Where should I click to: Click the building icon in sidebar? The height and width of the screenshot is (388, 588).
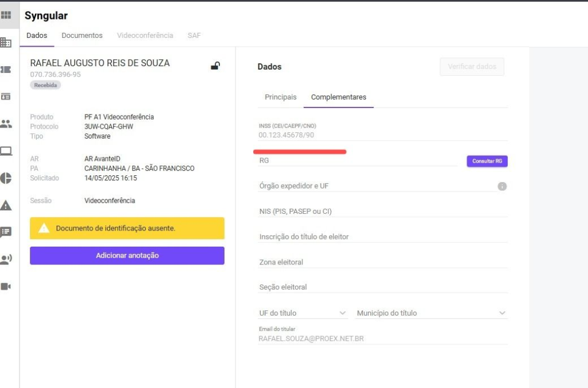(6, 42)
